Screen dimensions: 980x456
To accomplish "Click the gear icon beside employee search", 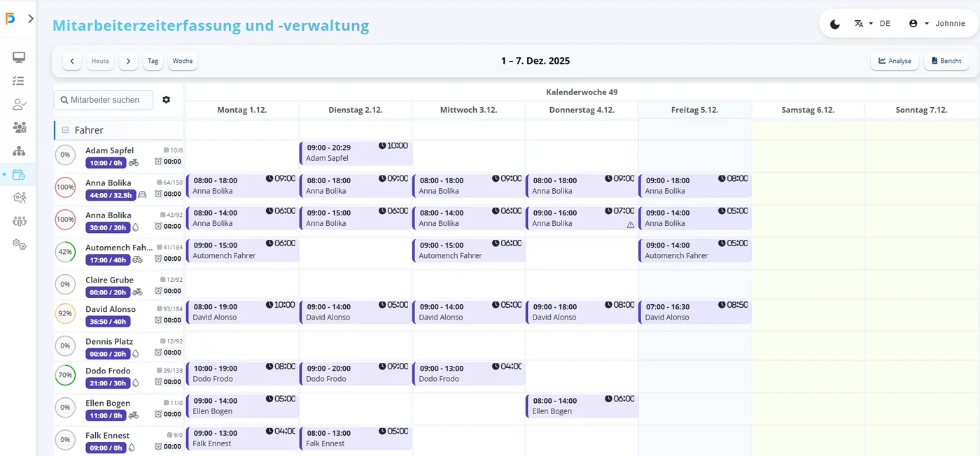I will point(166,100).
